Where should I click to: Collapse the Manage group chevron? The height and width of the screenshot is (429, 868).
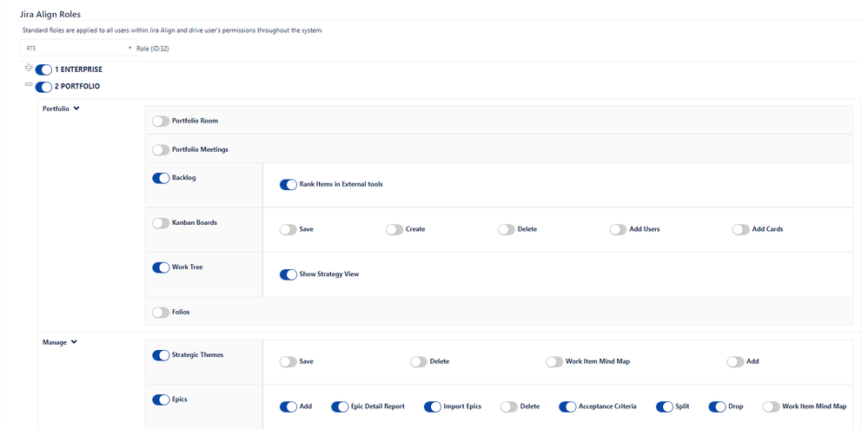(74, 342)
